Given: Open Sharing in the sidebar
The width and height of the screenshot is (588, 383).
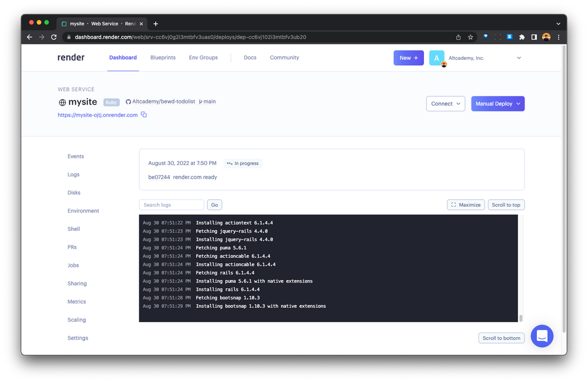Looking at the screenshot, I should point(77,284).
